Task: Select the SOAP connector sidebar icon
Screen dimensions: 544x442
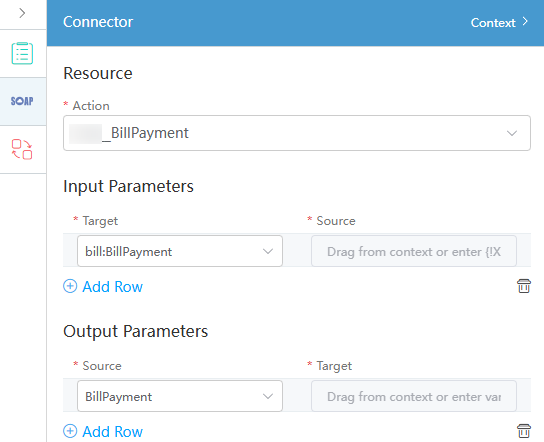Action: (x=22, y=101)
